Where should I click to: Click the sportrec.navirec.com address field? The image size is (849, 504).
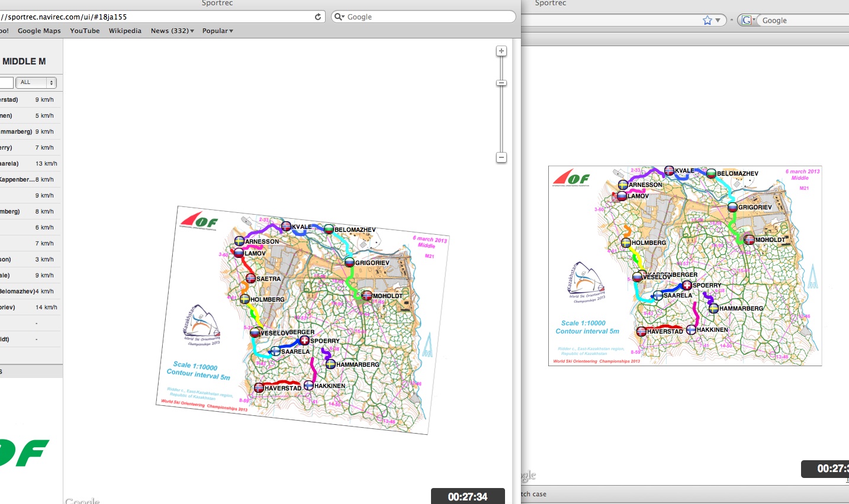coord(154,17)
